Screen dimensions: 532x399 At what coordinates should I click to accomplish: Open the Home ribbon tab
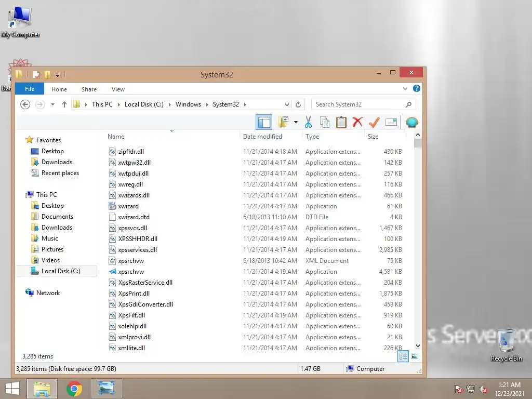tap(59, 89)
